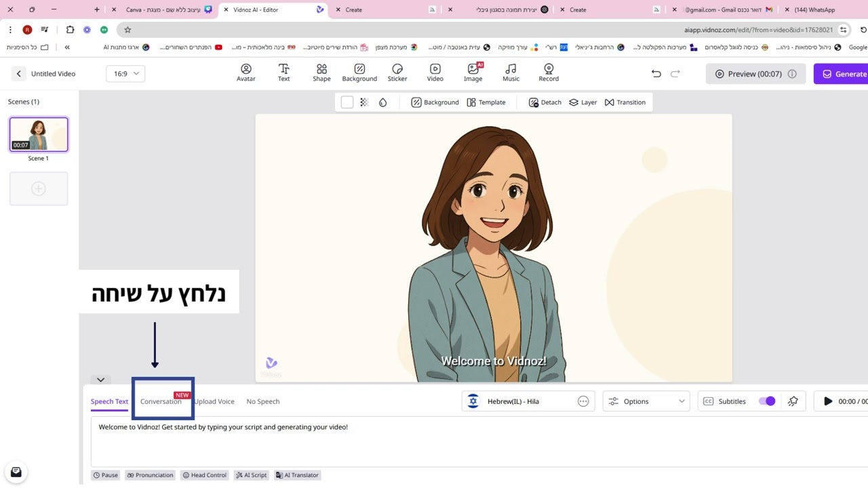Bookmark this page with the star
Image resolution: width=868 pixels, height=488 pixels.
pos(127,30)
